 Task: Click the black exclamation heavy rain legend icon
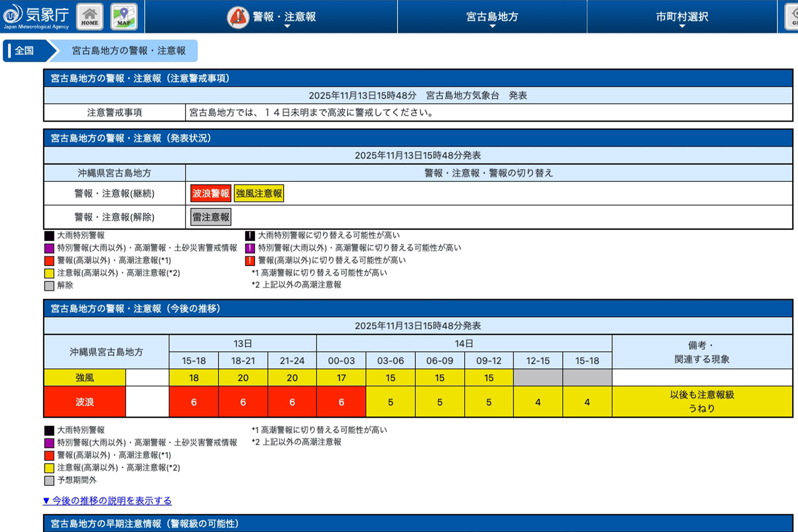250,235
